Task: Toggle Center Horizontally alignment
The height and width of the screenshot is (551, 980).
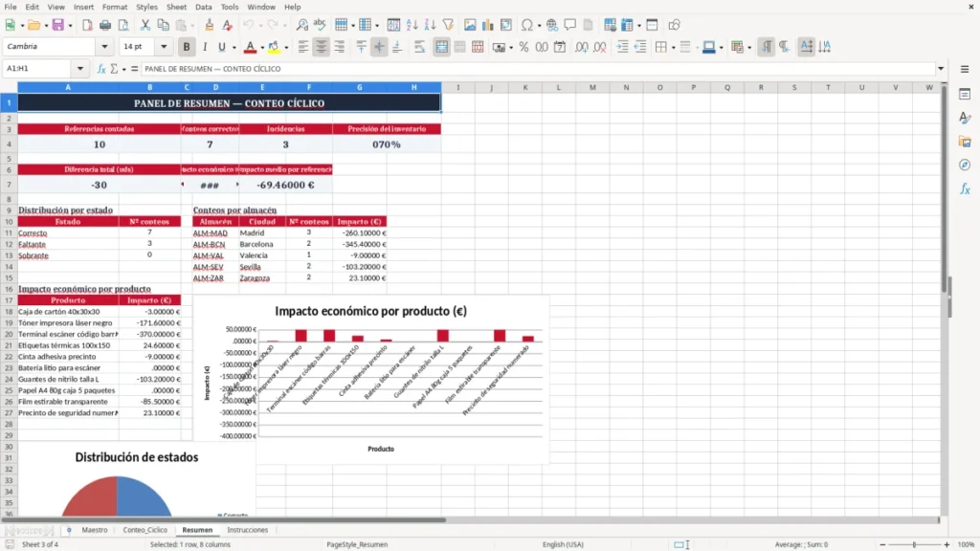Action: pyautogui.click(x=322, y=47)
